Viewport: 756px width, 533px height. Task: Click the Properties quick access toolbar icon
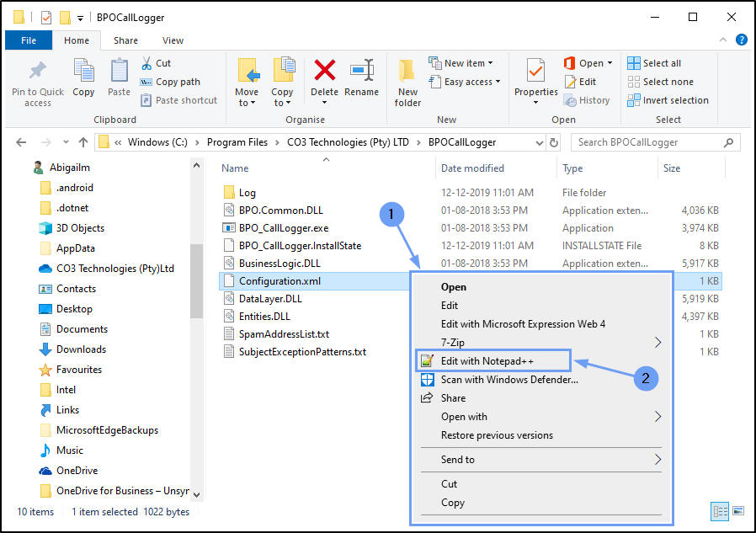(45, 18)
